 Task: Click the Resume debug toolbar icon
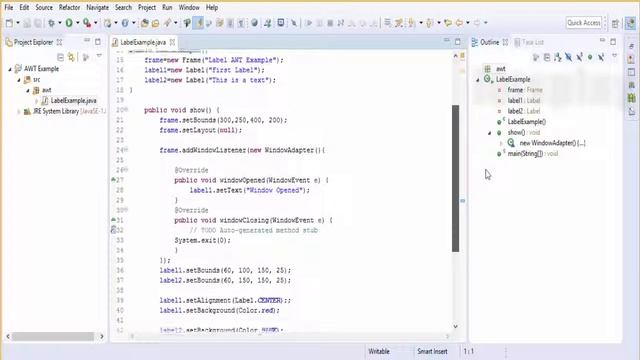pos(309,23)
